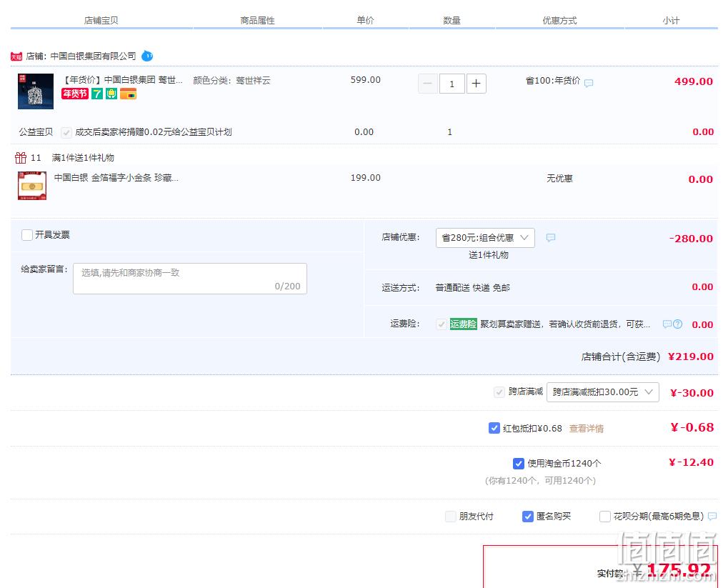Click the green 7-day return badge

pos(97,94)
